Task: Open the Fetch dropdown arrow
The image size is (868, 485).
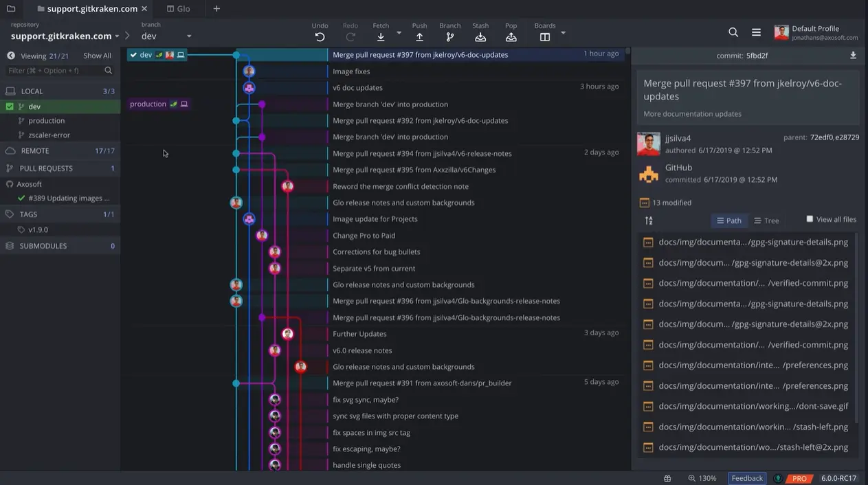Action: [399, 33]
